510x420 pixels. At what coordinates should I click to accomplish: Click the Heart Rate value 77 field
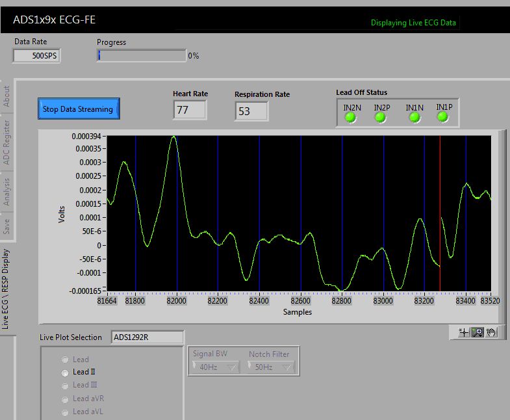(190, 110)
